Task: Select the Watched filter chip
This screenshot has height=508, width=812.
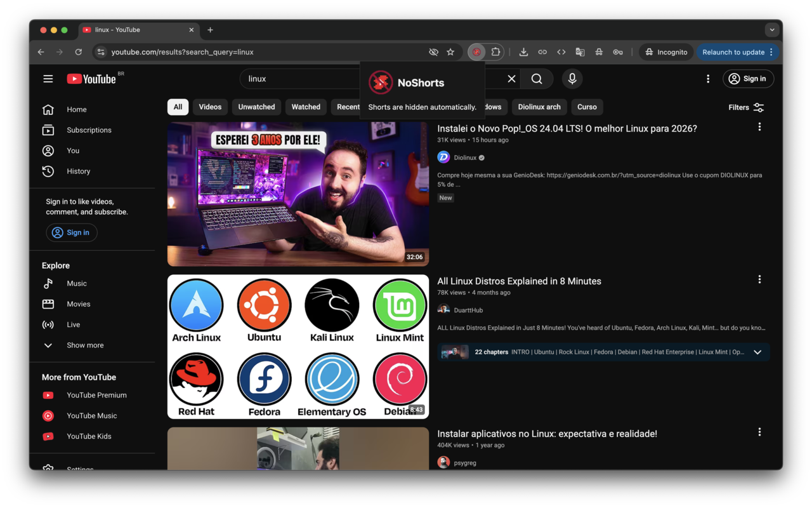Action: [306, 107]
